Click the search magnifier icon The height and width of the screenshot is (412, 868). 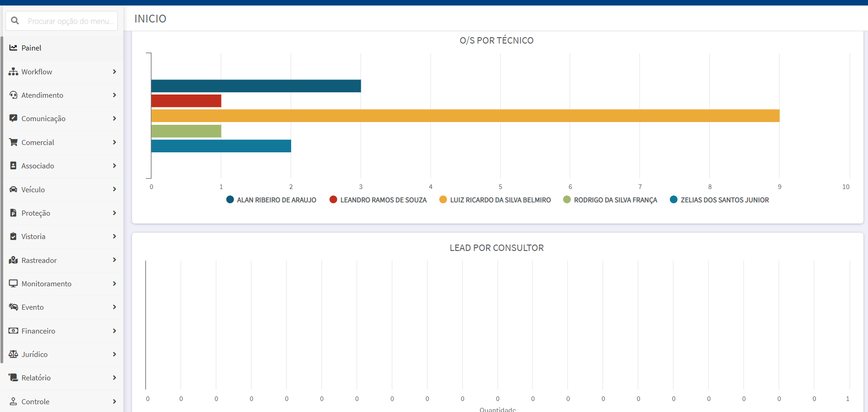[x=15, y=21]
